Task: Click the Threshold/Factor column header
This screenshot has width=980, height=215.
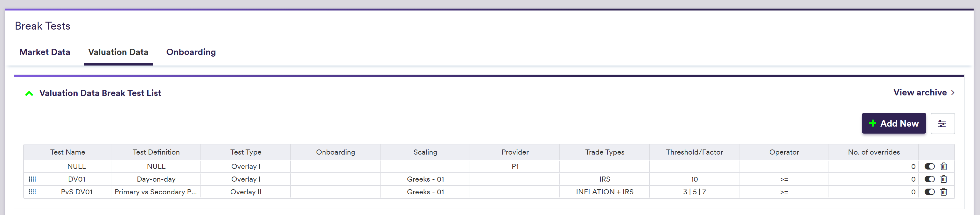Action: click(694, 152)
